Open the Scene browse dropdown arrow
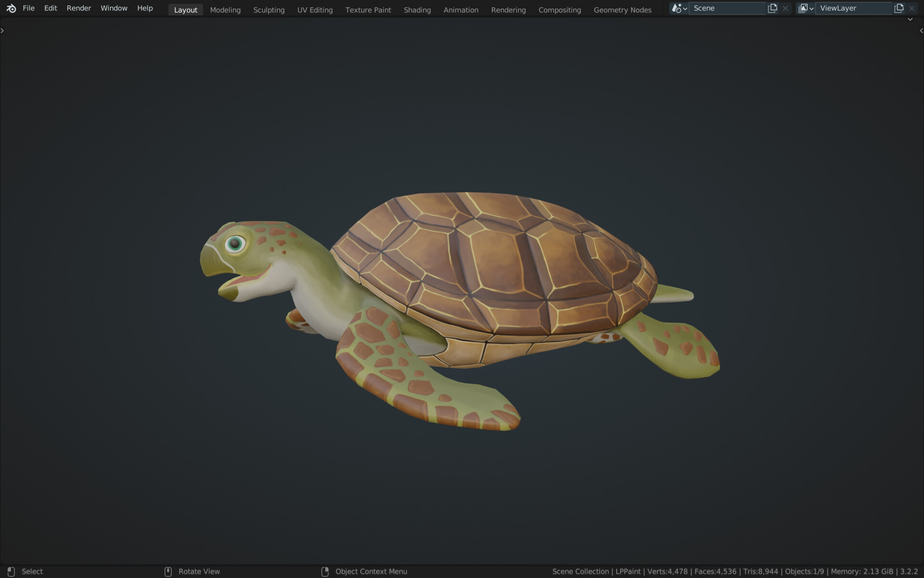The width and height of the screenshot is (924, 578). coord(685,8)
